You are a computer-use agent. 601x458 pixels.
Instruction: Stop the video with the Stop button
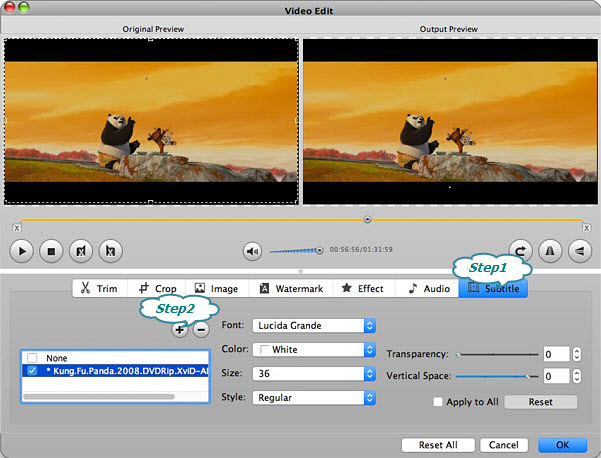pyautogui.click(x=51, y=251)
